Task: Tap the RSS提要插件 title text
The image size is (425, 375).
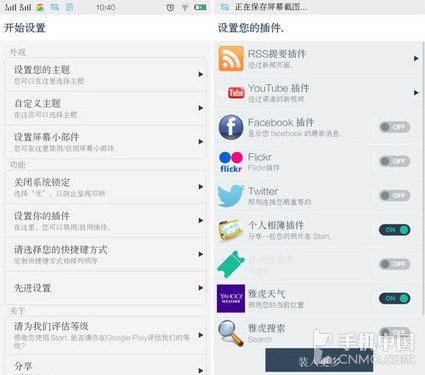Action: tap(277, 54)
